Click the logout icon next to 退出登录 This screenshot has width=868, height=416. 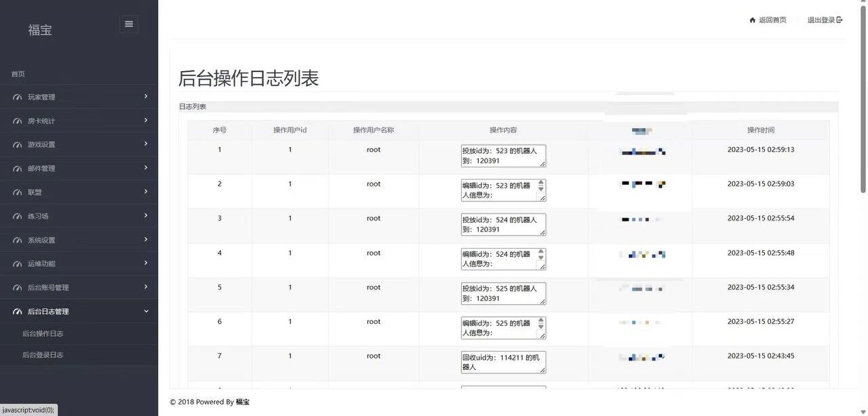tap(840, 20)
